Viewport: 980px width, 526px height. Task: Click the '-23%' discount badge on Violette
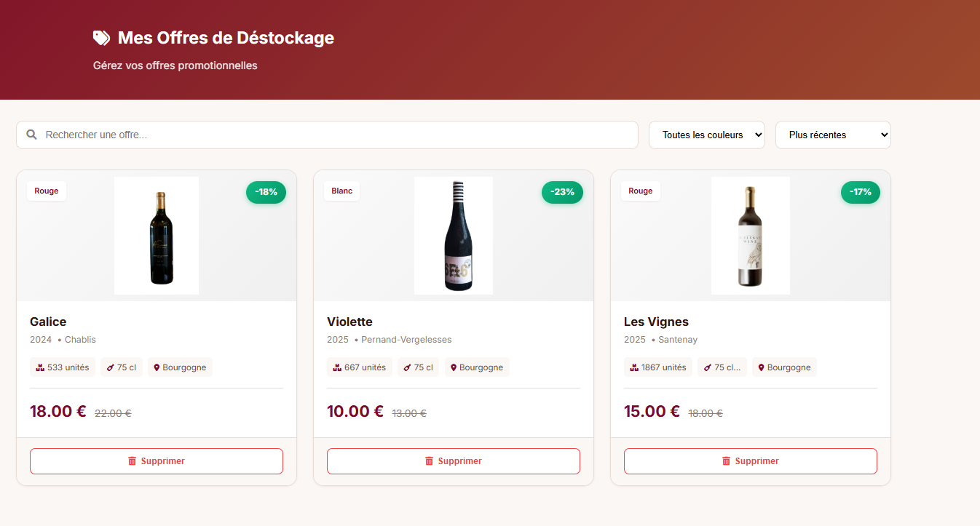pos(562,192)
